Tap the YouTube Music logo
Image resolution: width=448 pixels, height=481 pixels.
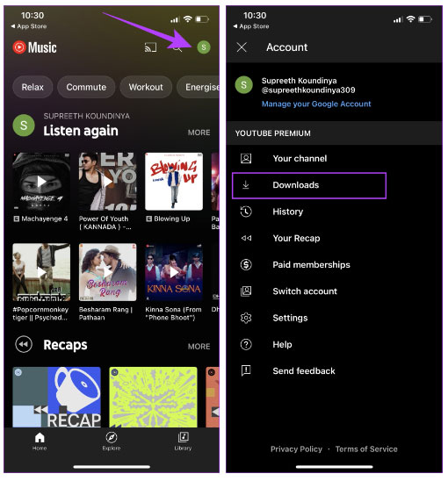34,47
